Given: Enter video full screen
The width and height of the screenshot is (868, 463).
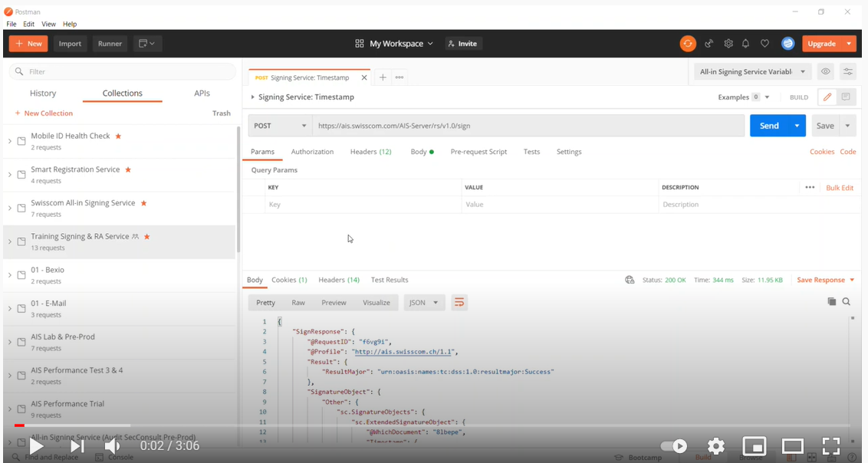Looking at the screenshot, I should [x=831, y=446].
